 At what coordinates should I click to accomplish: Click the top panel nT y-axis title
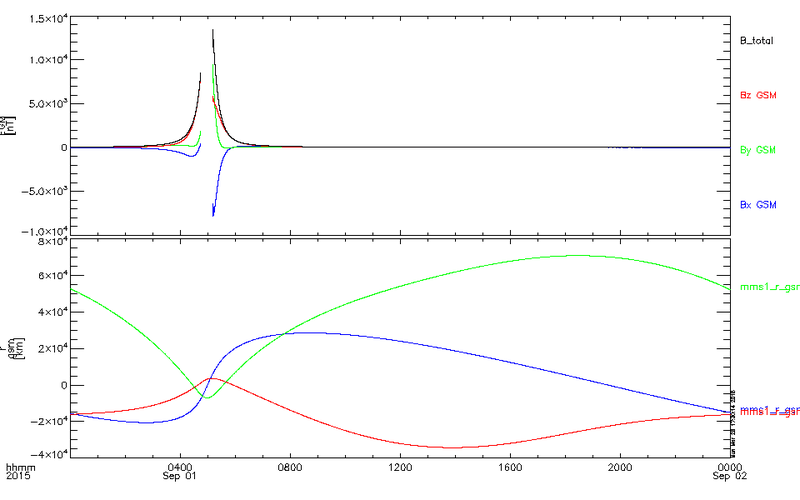tap(10, 124)
